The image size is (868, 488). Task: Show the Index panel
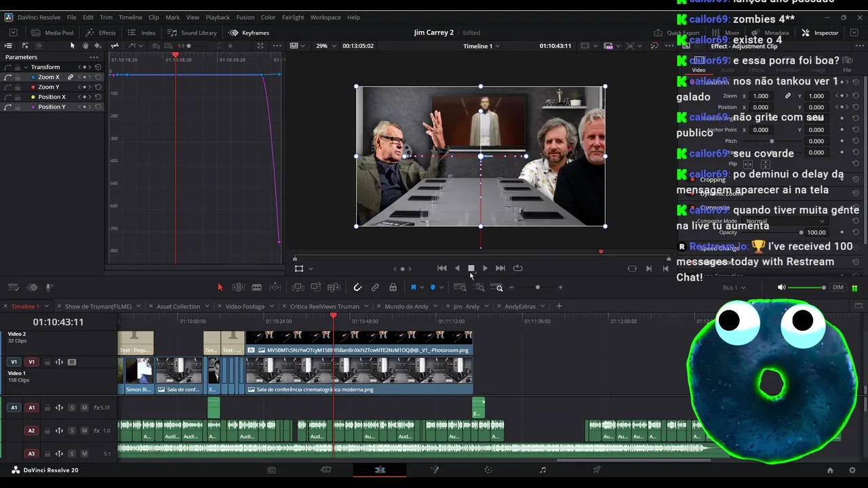142,33
